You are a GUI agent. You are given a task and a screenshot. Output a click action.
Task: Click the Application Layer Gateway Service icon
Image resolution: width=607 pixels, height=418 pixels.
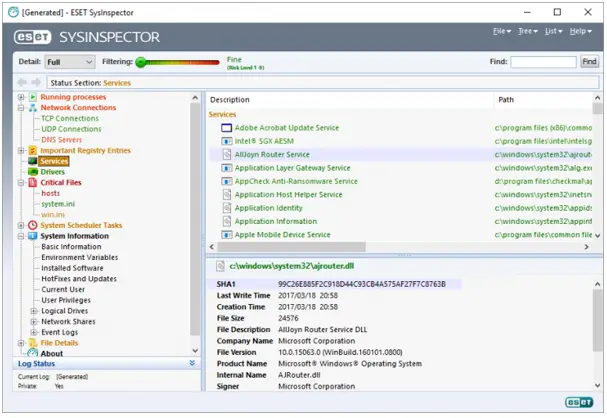[226, 168]
